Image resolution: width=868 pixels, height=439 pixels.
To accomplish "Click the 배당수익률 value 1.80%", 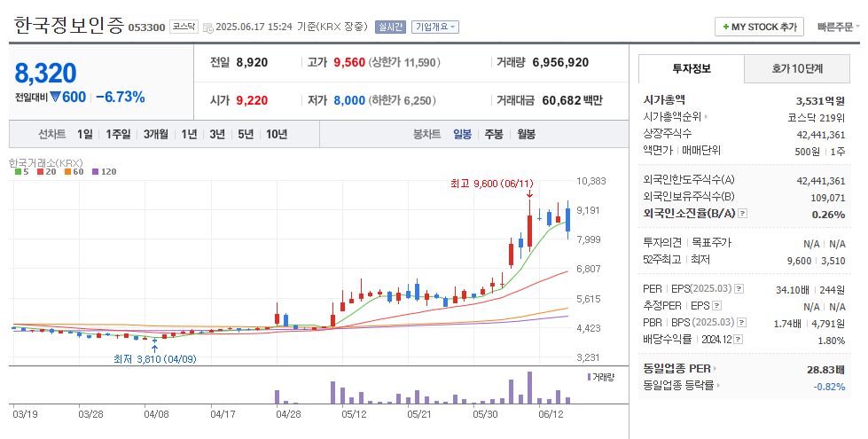I will (832, 341).
